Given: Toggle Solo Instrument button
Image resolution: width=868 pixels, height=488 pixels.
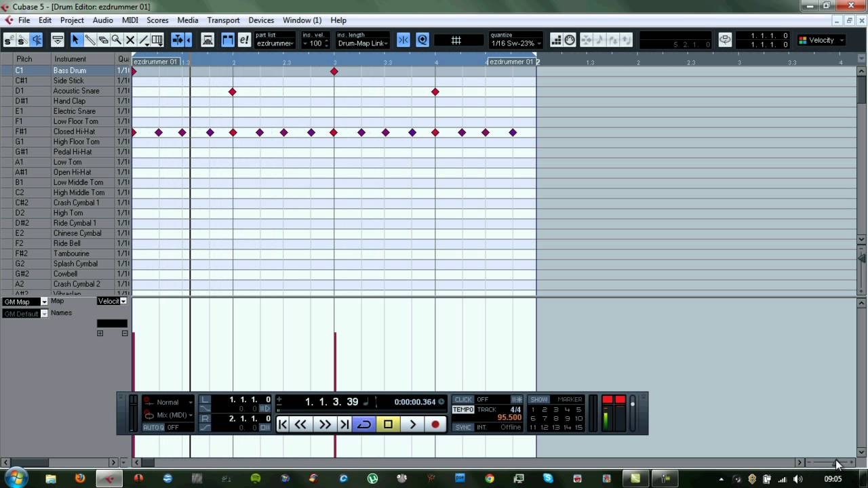Looking at the screenshot, I should click(22, 41).
